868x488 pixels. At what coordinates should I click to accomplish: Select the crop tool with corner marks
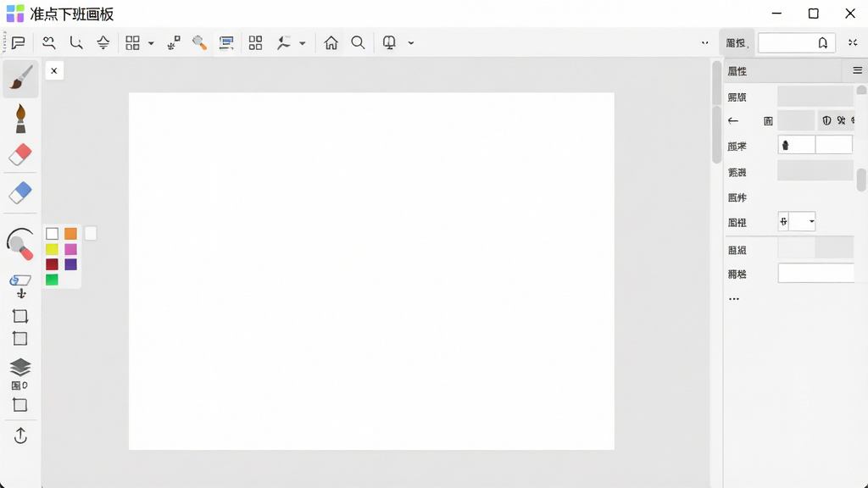pos(20,316)
